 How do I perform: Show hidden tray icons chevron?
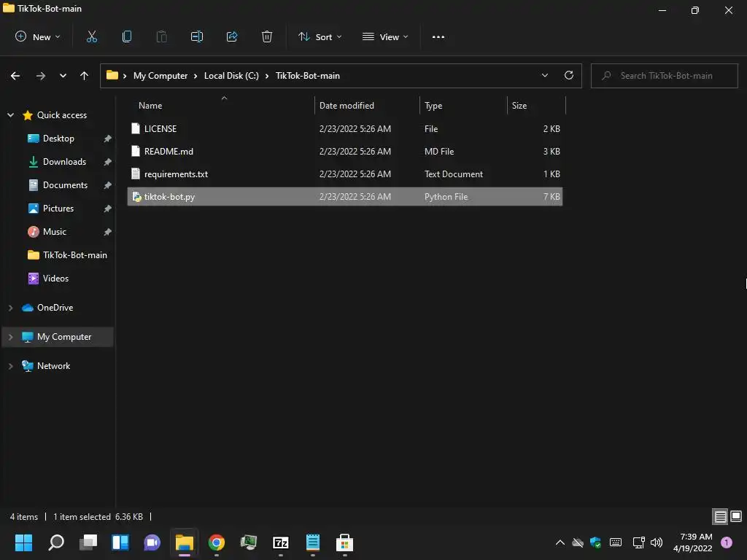(x=560, y=542)
